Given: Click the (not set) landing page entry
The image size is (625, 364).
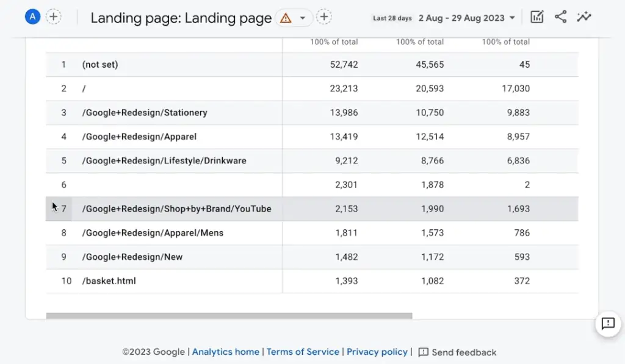Looking at the screenshot, I should (x=99, y=65).
